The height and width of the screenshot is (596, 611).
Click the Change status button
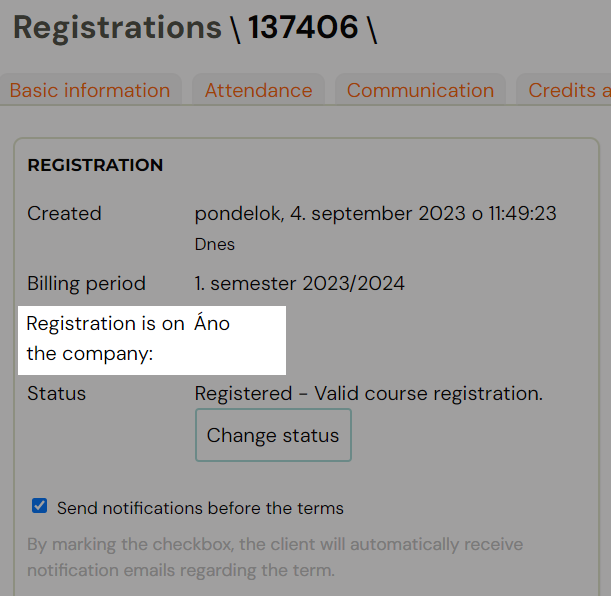click(x=273, y=435)
